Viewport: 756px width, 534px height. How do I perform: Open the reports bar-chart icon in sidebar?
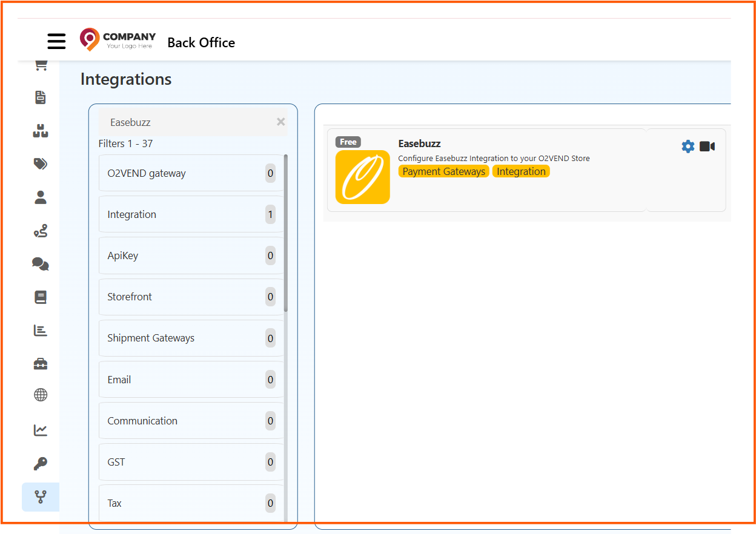40,331
